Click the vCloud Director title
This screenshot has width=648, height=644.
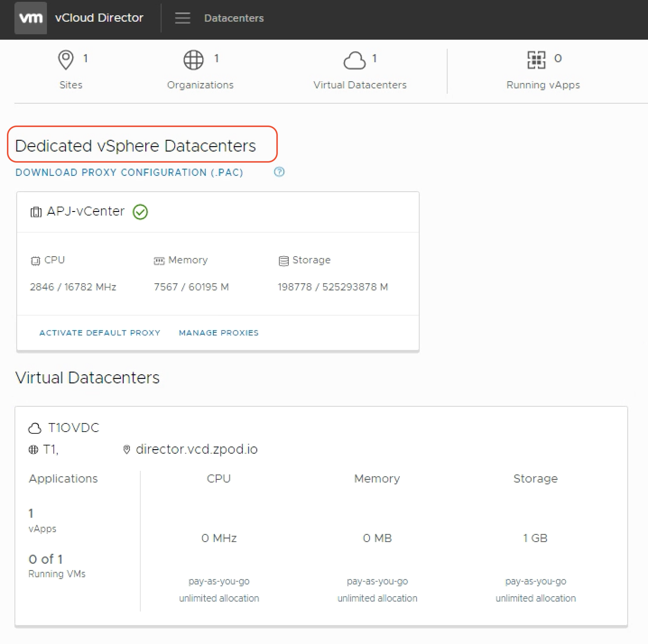pyautogui.click(x=99, y=18)
